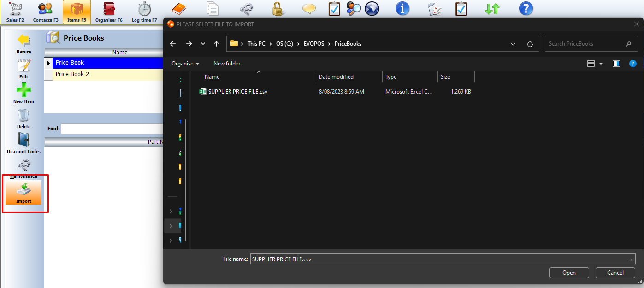Click the clipboard icon beside green arrows
Viewport: 644px width, 288px height.
(x=461, y=8)
